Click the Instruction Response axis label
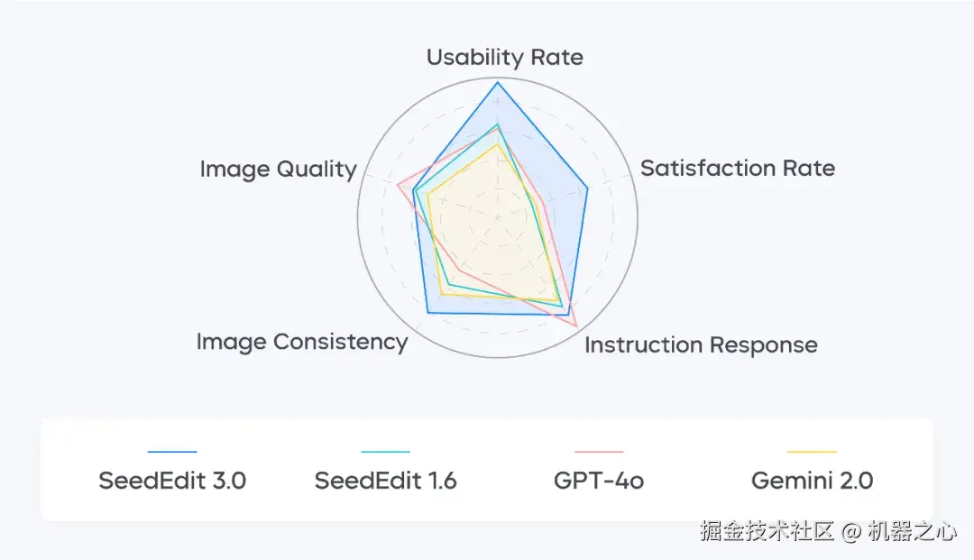Viewport: 974px width, 560px height. [701, 344]
